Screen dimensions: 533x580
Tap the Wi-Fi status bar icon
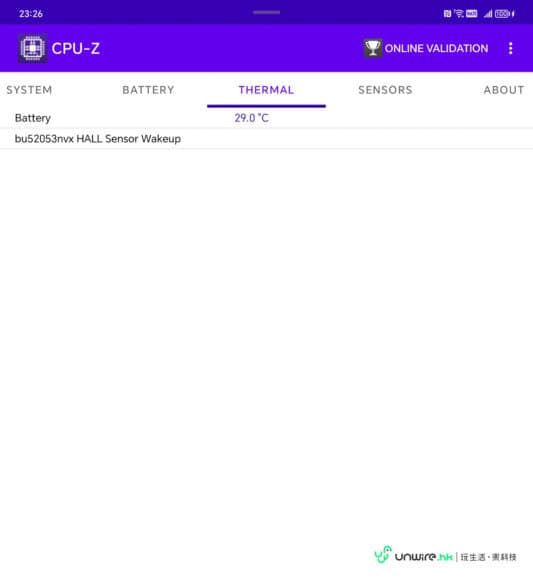[x=459, y=14]
